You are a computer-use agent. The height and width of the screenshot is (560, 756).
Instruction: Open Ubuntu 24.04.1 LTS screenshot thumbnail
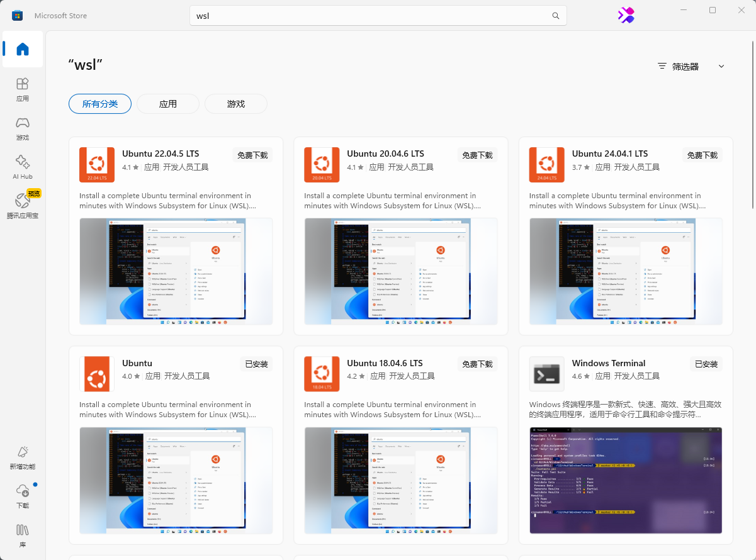point(626,271)
